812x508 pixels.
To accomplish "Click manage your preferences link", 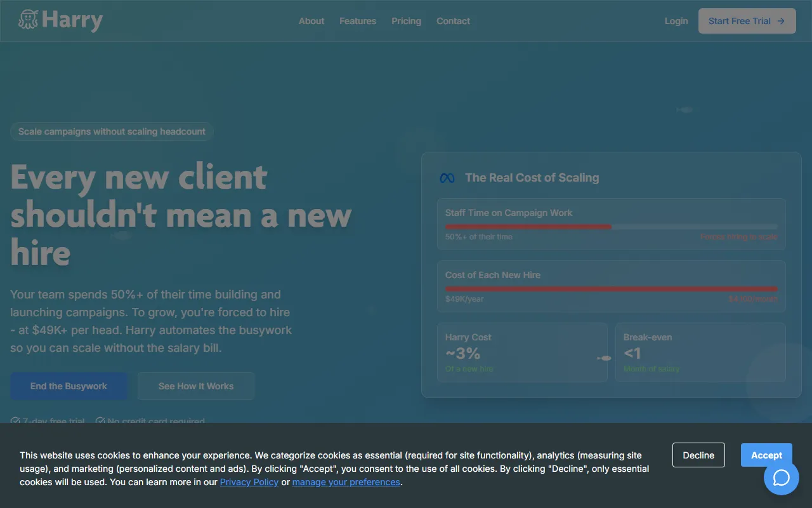I will coord(346,482).
